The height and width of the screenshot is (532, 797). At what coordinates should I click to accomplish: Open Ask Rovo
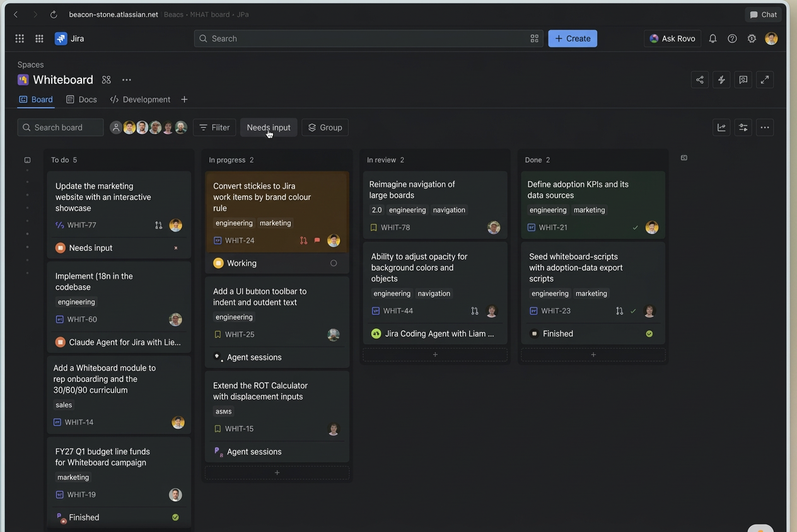[x=672, y=38]
